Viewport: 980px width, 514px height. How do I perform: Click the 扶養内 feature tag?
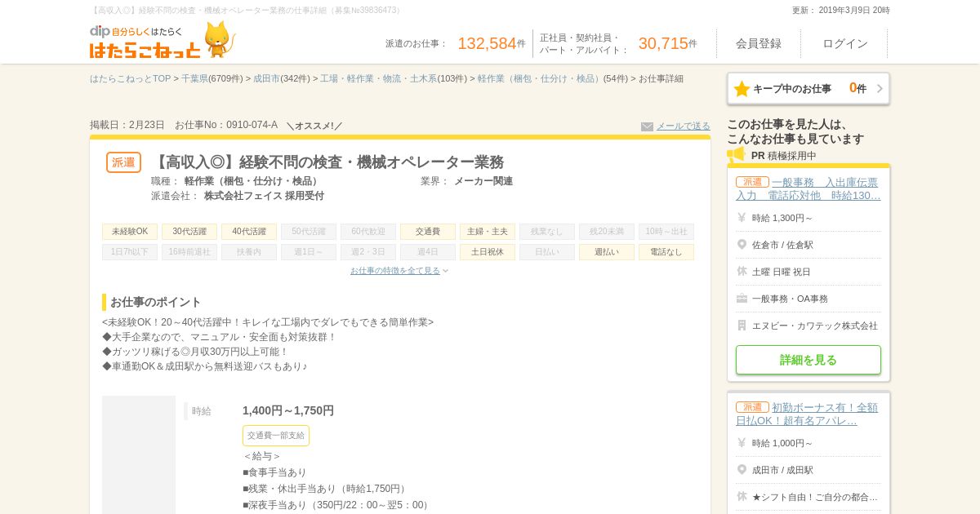pos(249,252)
